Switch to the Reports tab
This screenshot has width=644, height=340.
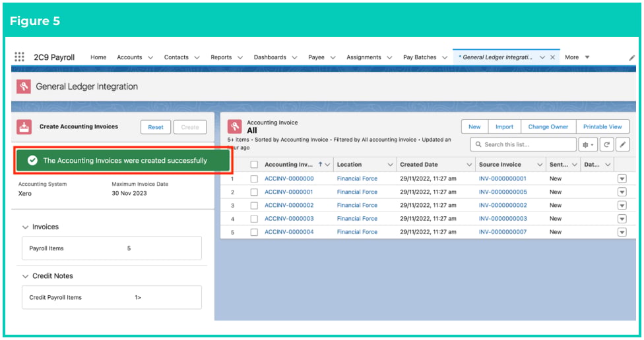[x=221, y=57]
